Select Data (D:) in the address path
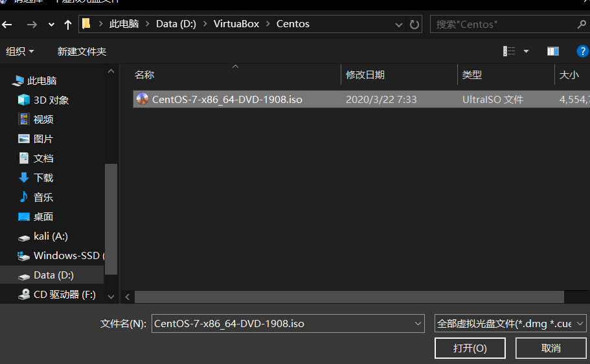Image resolution: width=590 pixels, height=364 pixels. coord(176,24)
